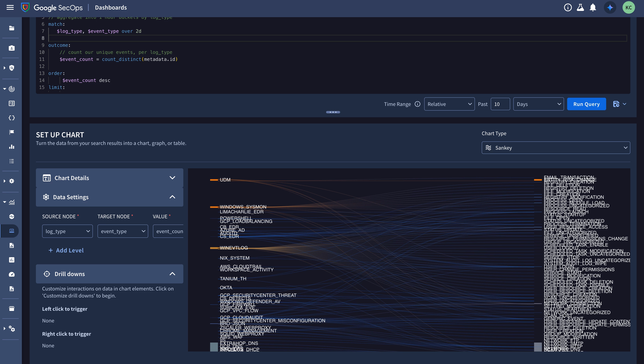Open the curly braces icon in the sidebar
Image resolution: width=644 pixels, height=364 pixels.
[x=12, y=118]
